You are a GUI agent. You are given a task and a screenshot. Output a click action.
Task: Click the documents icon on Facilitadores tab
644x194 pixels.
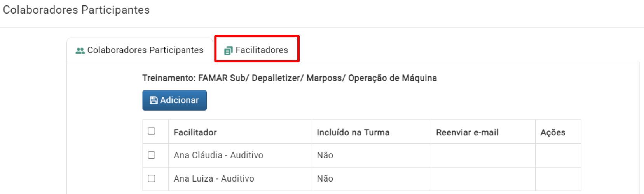tap(229, 50)
